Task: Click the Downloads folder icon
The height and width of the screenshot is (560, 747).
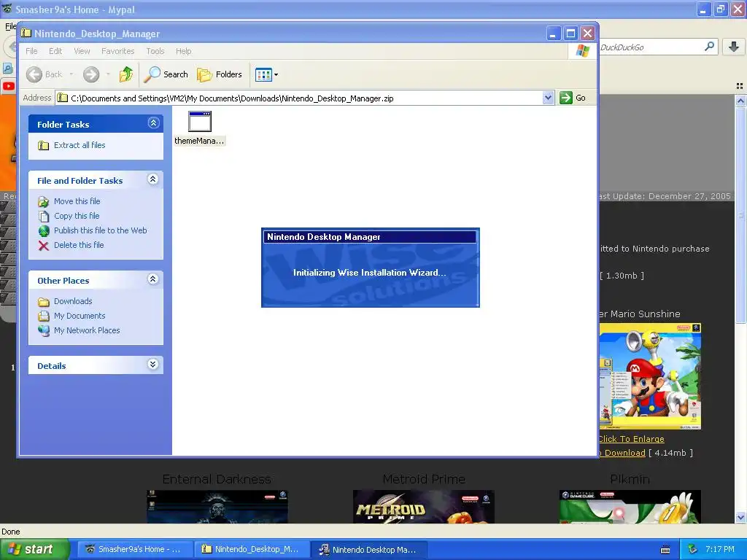Action: click(43, 302)
